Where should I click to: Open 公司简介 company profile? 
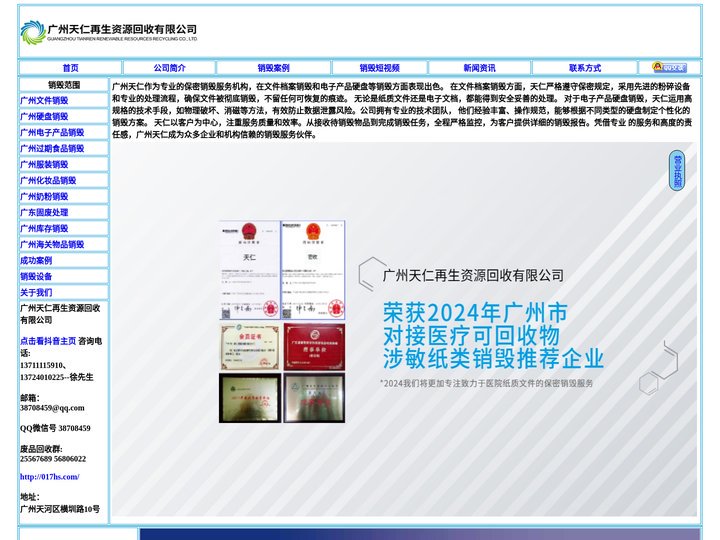[169, 68]
